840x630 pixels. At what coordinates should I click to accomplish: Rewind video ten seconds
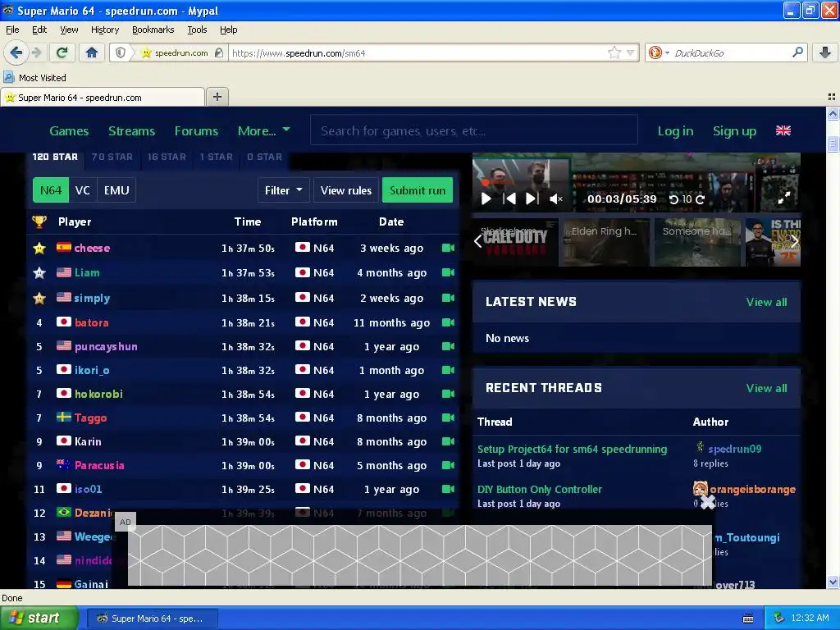click(674, 199)
